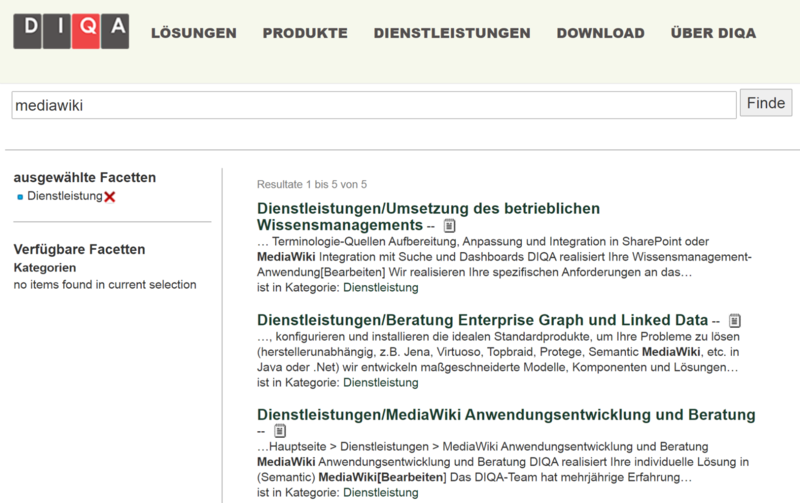Click the selected Dienstleistung facet label
800x503 pixels.
coord(64,196)
